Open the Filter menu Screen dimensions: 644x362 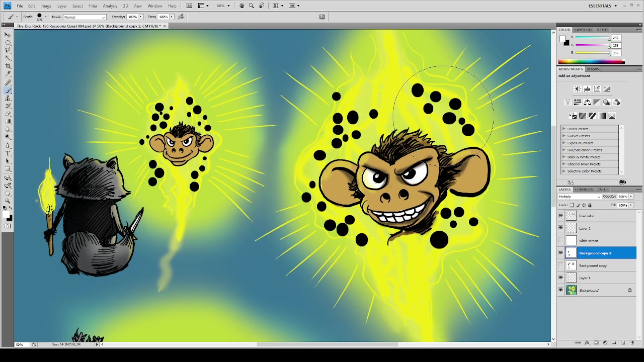(x=93, y=6)
